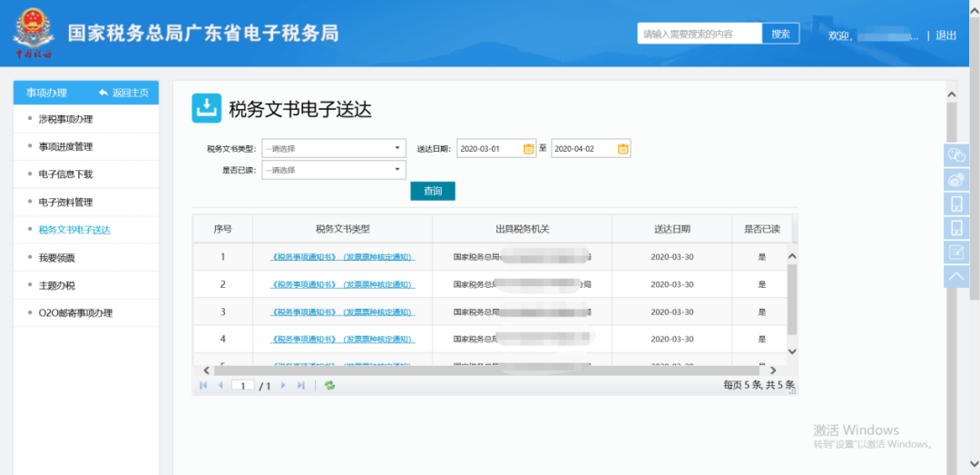The width and height of the screenshot is (980, 475).
Task: Expand the 是否已读 dropdown
Action: [334, 170]
